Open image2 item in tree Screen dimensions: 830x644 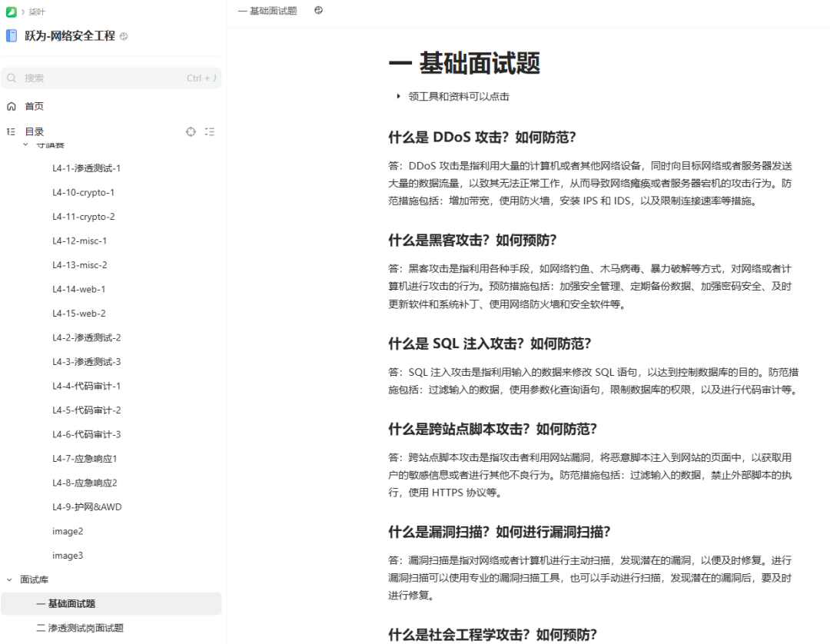(x=67, y=531)
